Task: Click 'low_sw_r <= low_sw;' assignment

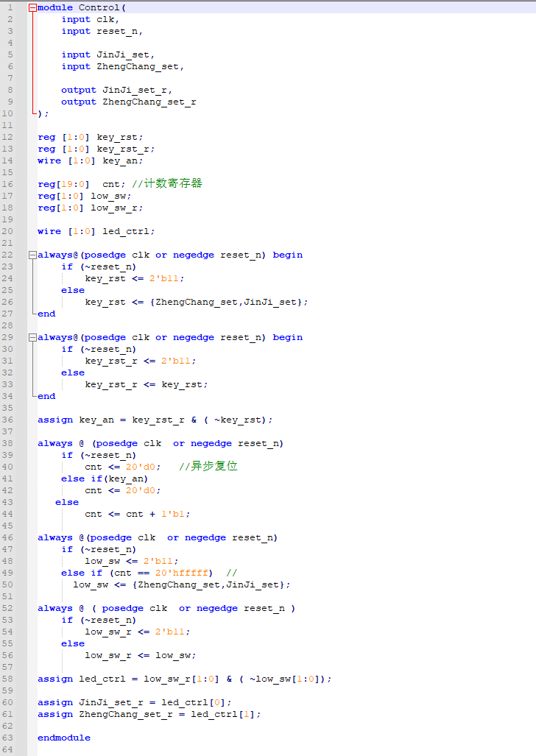Action: [141, 656]
